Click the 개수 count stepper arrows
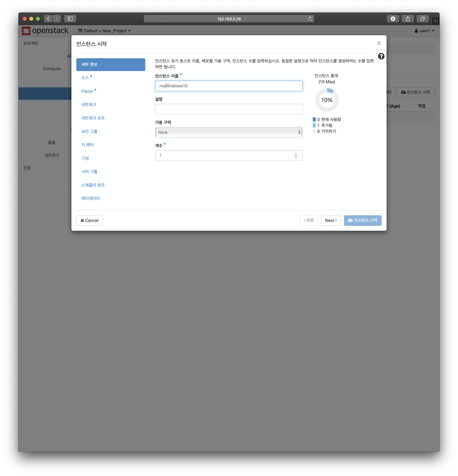 pyautogui.click(x=296, y=155)
